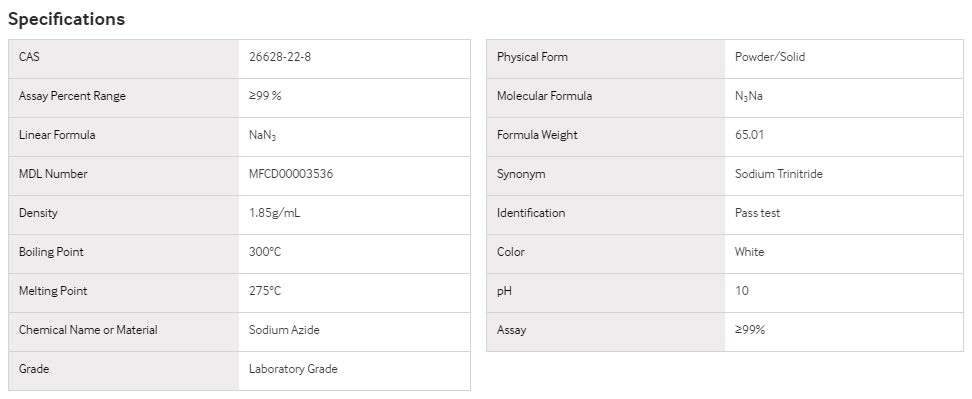Select the Laboratory Grade value
Viewport: 972px width, 399px height.
coord(293,369)
